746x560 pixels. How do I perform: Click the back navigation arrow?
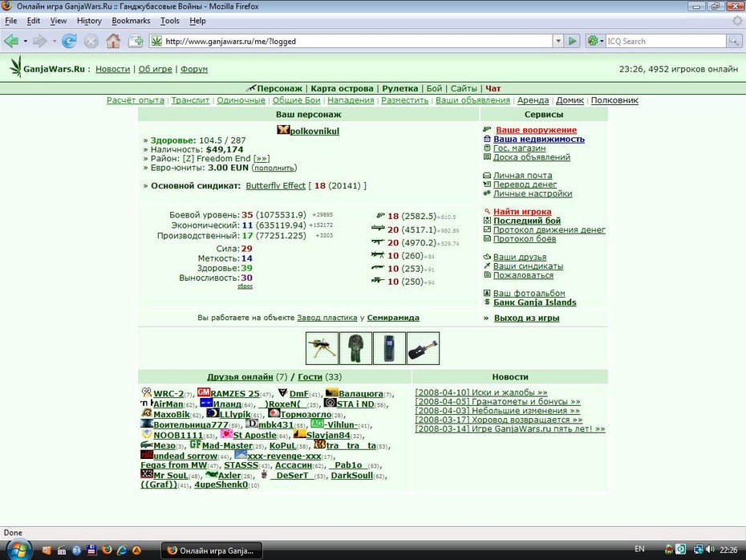point(11,42)
